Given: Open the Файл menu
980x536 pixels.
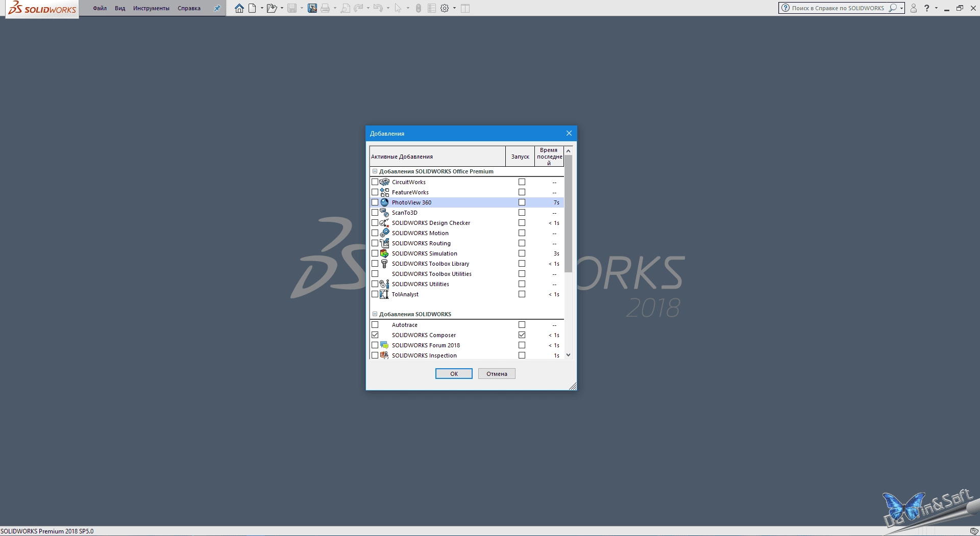Looking at the screenshot, I should (x=100, y=8).
